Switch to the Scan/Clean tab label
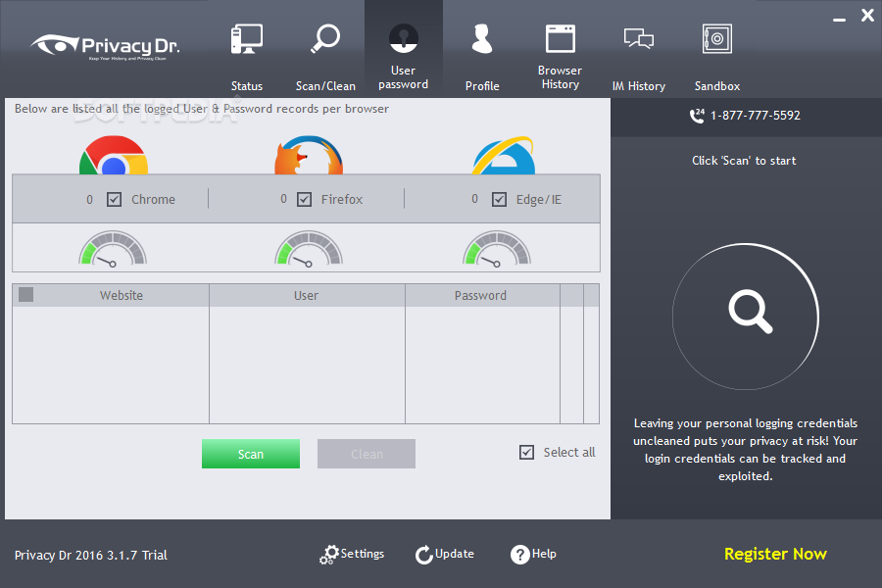The width and height of the screenshot is (882, 588). 325,86
